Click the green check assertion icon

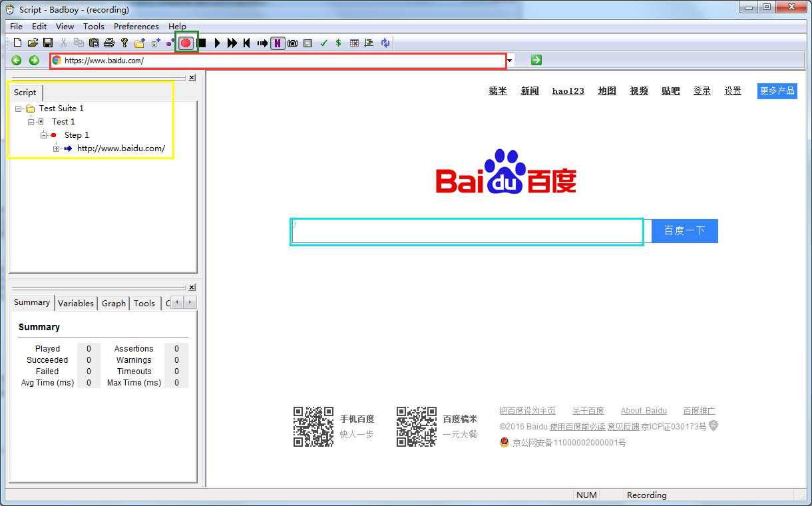(x=323, y=43)
